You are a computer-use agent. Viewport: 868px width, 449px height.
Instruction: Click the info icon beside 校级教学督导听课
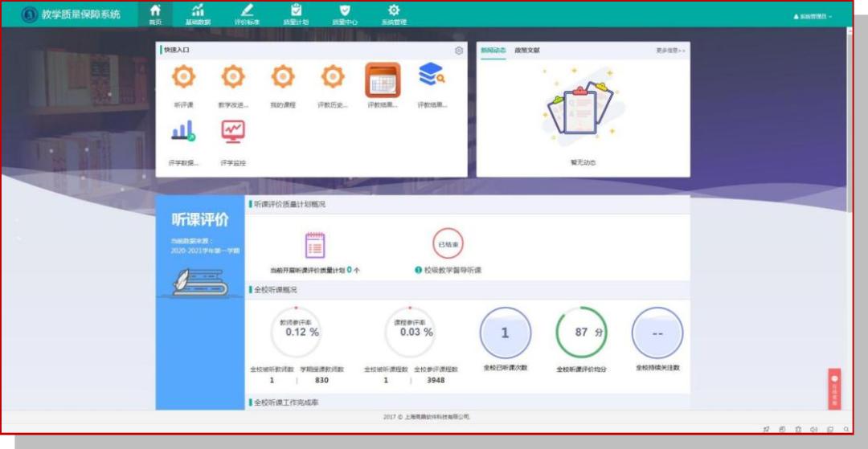419,271
